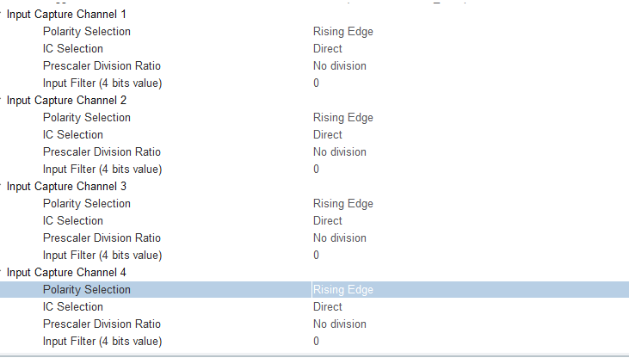The width and height of the screenshot is (629, 364).
Task: Open Channel 2 Prescaler No division value
Action: [x=339, y=152]
